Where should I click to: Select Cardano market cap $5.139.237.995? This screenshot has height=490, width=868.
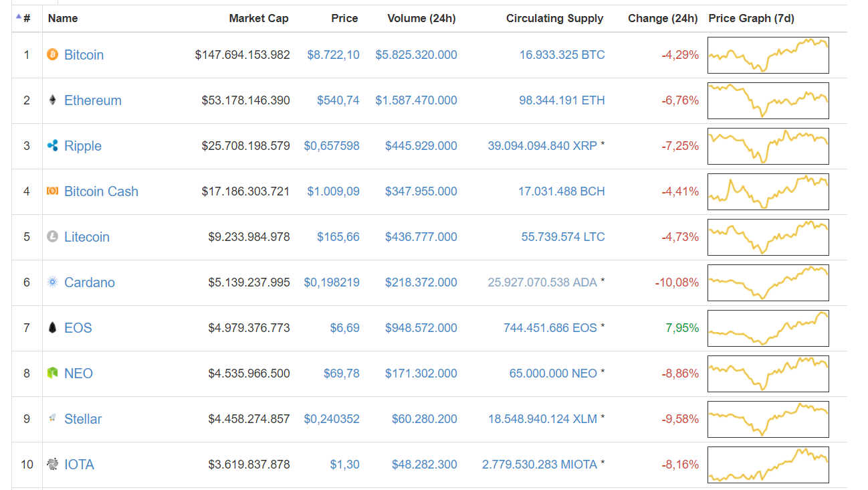point(249,282)
